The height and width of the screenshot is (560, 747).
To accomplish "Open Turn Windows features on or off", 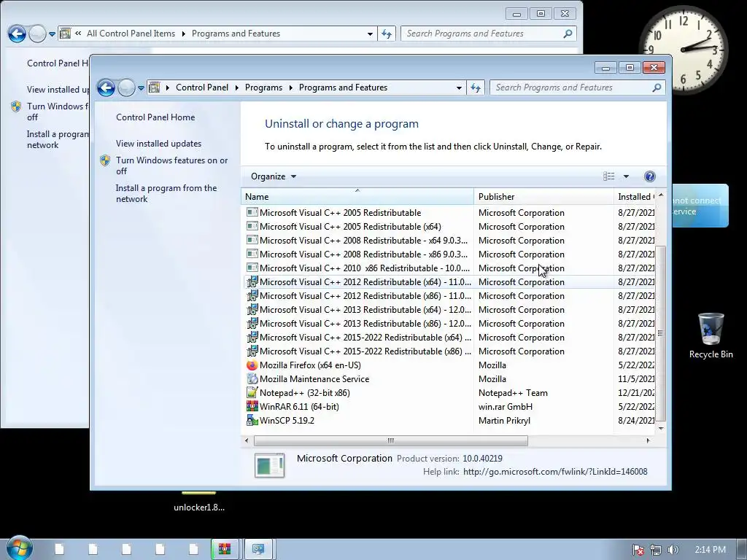I will [x=172, y=166].
